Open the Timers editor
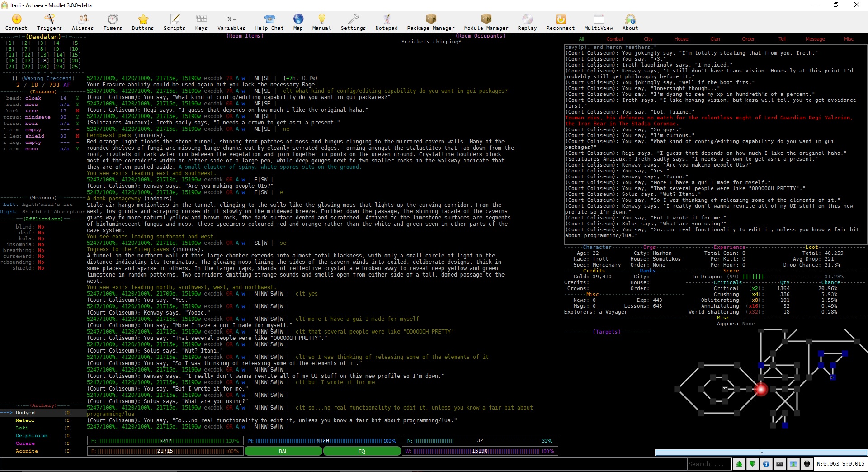Viewport: 868px width, 472px height. 113,22
